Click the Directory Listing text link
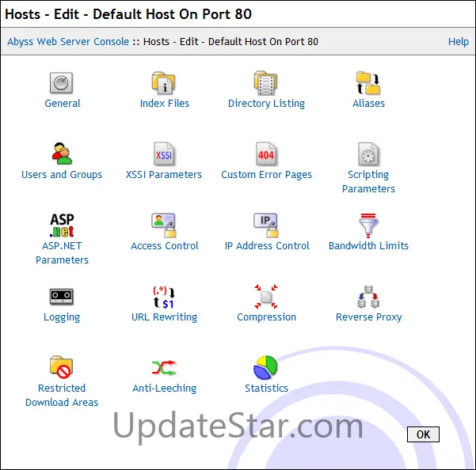The height and width of the screenshot is (470, 476). pyautogui.click(x=267, y=104)
